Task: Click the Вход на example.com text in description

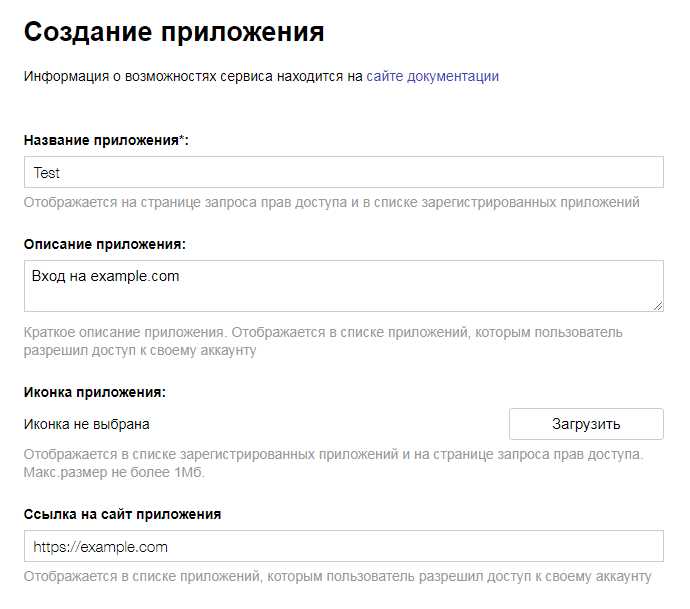Action: pos(106,276)
